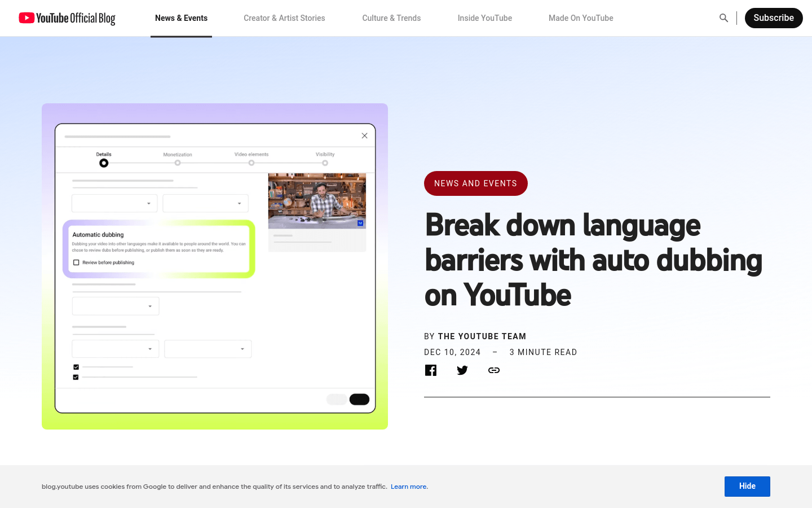Share the article on Facebook
This screenshot has height=508, width=812.
(x=431, y=370)
